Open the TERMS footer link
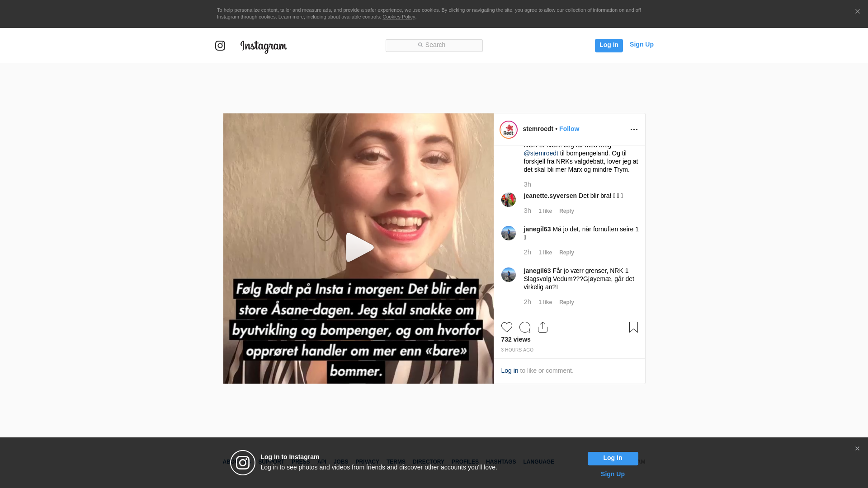 [x=396, y=462]
